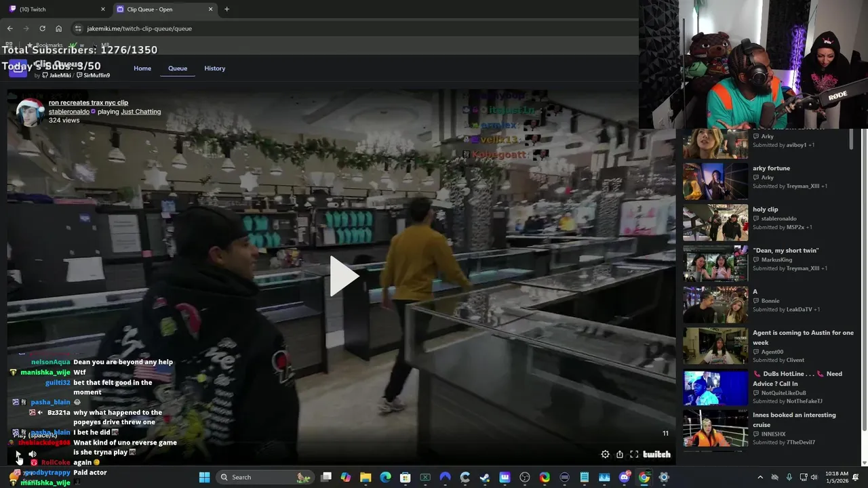Open the stableronaldo channel link

tap(68, 112)
